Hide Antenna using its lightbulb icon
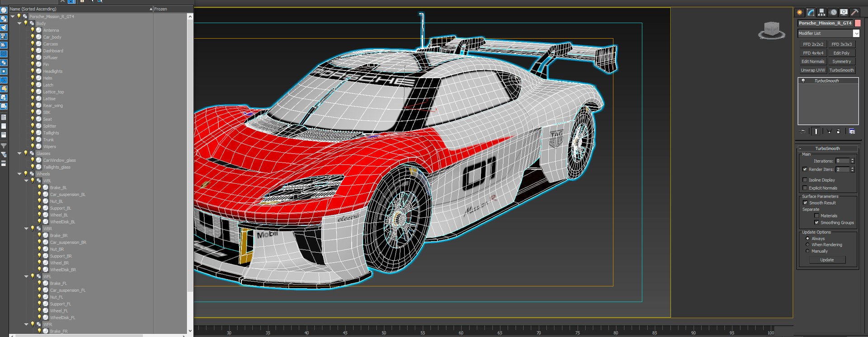 (33, 30)
